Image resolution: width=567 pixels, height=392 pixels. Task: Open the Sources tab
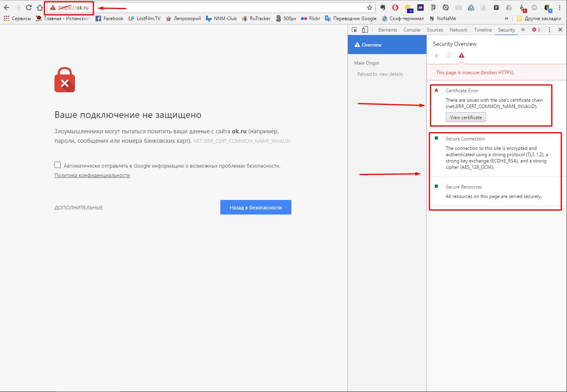coord(435,30)
